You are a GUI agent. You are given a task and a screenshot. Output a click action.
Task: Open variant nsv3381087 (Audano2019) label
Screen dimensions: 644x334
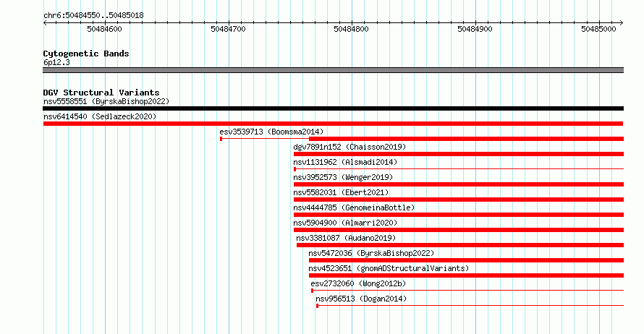click(x=346, y=238)
